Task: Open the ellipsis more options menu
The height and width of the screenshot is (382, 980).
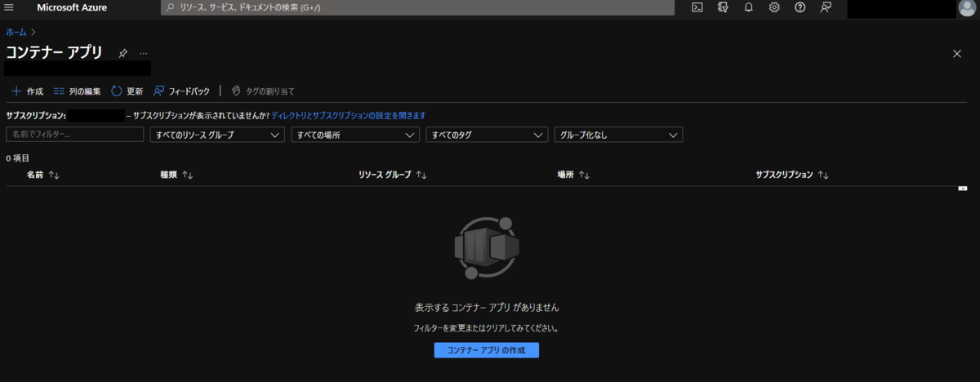Action: 144,53
